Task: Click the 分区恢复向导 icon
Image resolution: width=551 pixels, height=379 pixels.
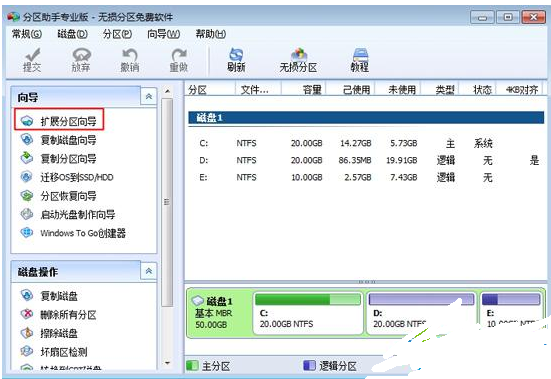Action: coord(27,195)
